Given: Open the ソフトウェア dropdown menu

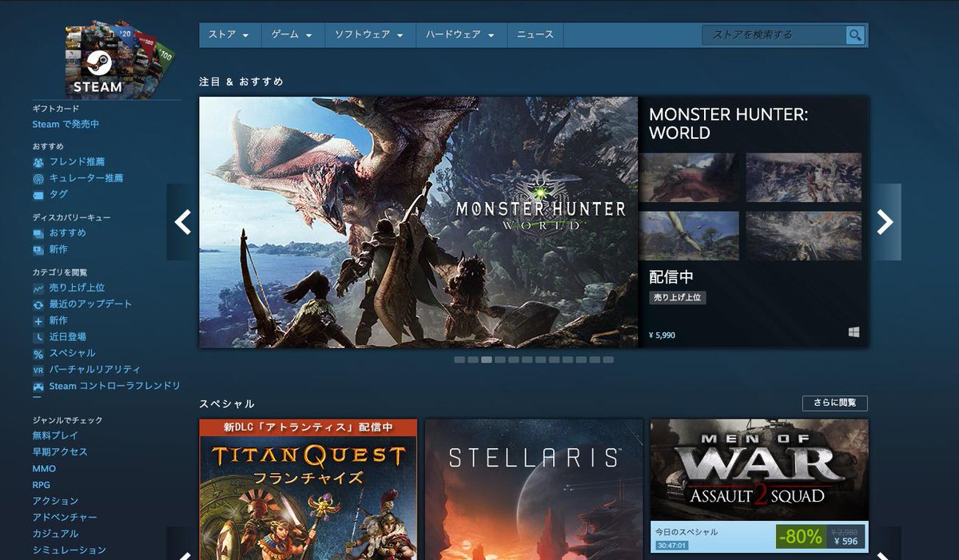Looking at the screenshot, I should (368, 35).
